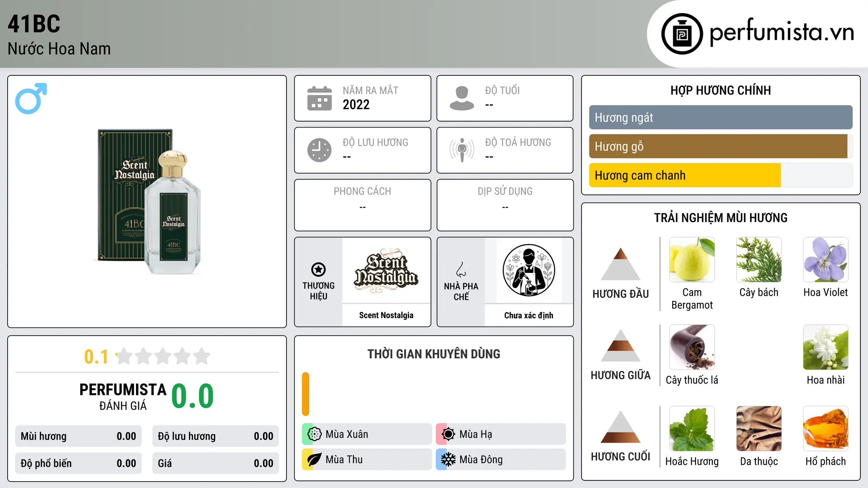This screenshot has width=868, height=488.
Task: Click the perfumista.vn site name
Action: coord(782,32)
